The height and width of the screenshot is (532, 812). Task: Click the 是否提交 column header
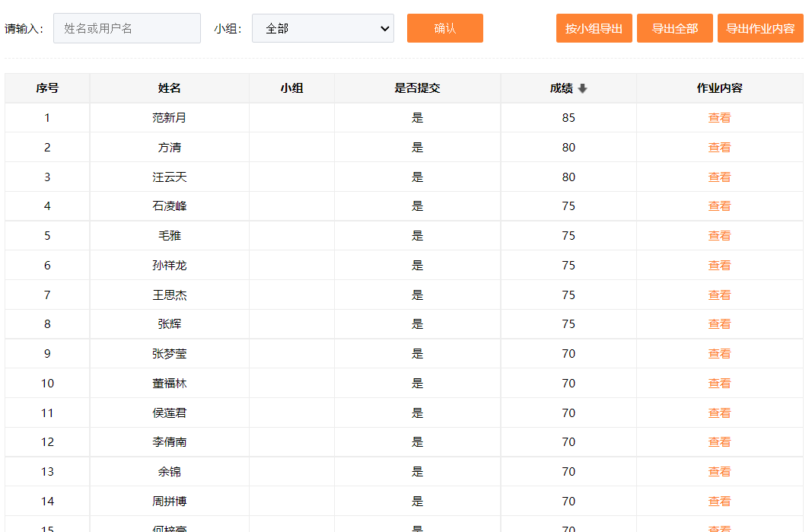point(417,88)
